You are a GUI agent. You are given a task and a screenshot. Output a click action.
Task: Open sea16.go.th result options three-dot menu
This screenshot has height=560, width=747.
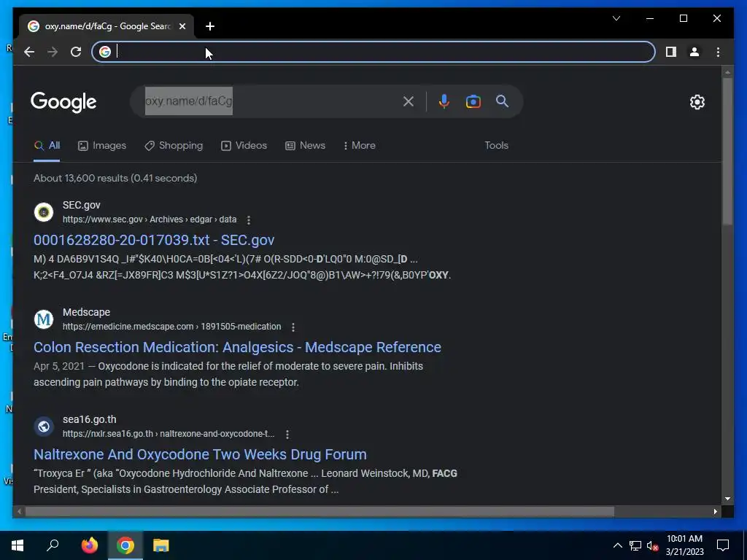click(287, 435)
